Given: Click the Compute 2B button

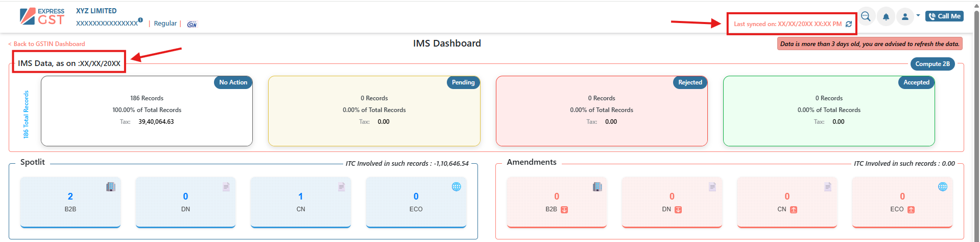Looking at the screenshot, I should [x=932, y=64].
